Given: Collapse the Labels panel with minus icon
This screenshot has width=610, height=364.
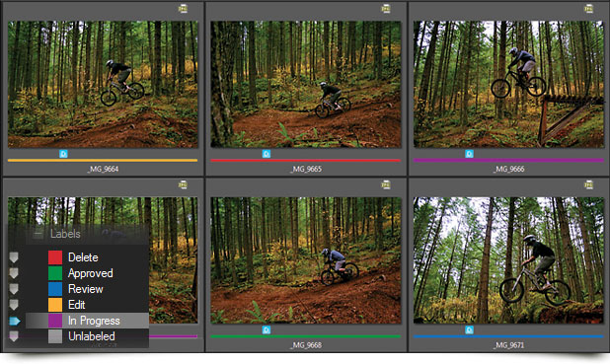Looking at the screenshot, I should 38,234.
